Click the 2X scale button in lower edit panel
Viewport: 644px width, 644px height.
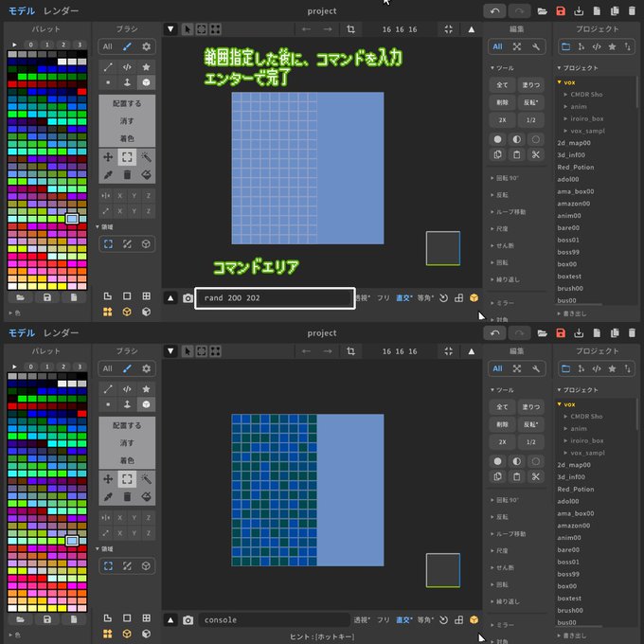502,441
